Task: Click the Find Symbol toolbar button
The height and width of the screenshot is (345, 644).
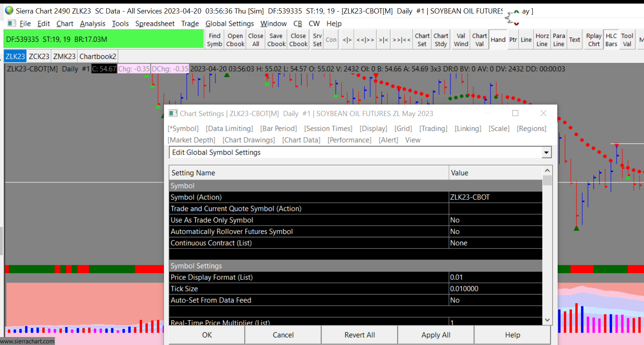Action: 215,40
